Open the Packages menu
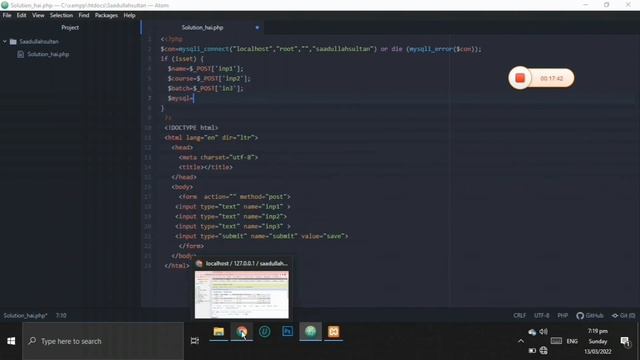The image size is (640, 360). pyautogui.click(x=106, y=15)
